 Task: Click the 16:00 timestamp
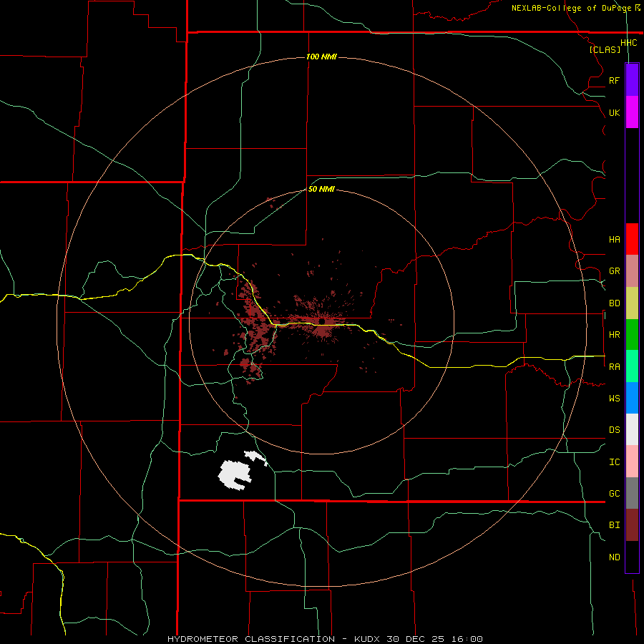pos(468,639)
